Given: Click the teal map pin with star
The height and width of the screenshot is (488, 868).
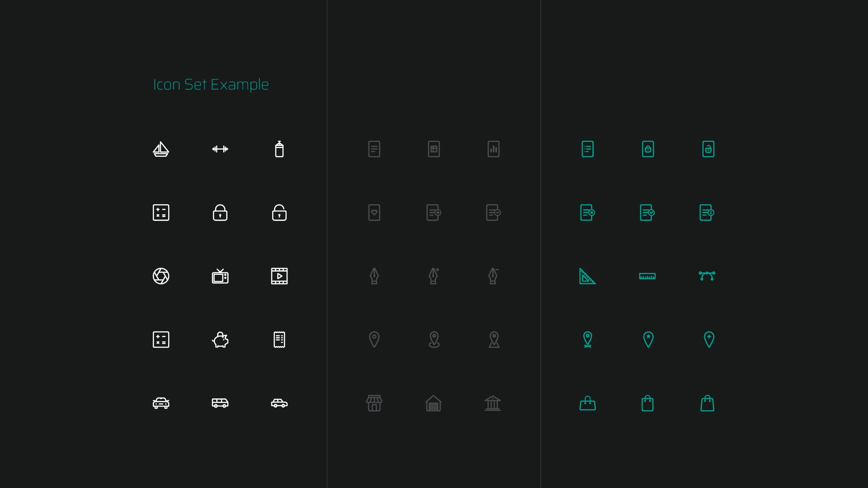Looking at the screenshot, I should (648, 339).
